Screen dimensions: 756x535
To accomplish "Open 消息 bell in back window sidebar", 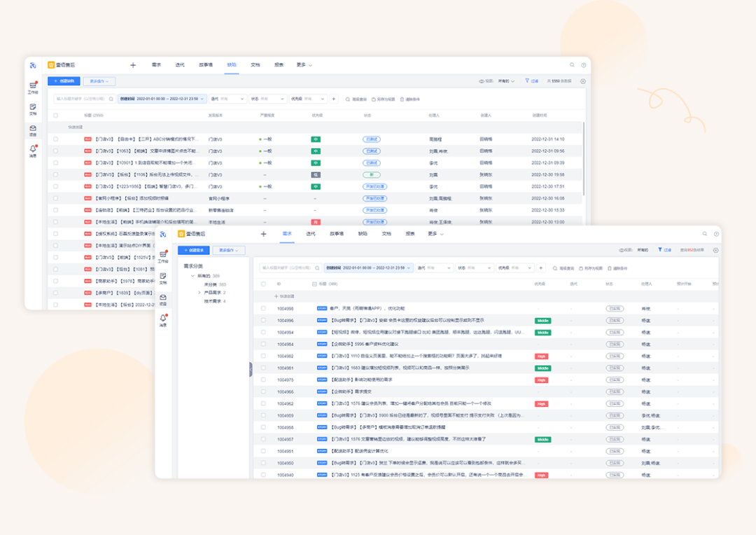I will [x=33, y=151].
